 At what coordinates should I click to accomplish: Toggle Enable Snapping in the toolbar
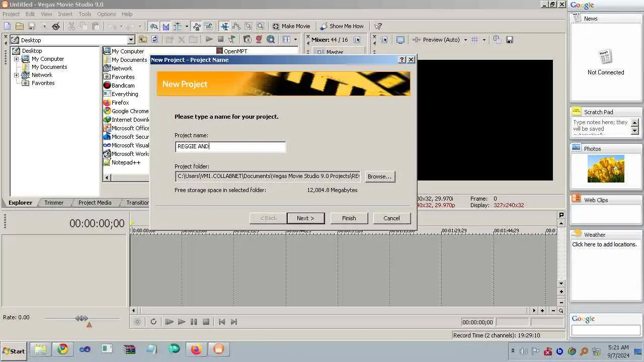click(x=153, y=26)
